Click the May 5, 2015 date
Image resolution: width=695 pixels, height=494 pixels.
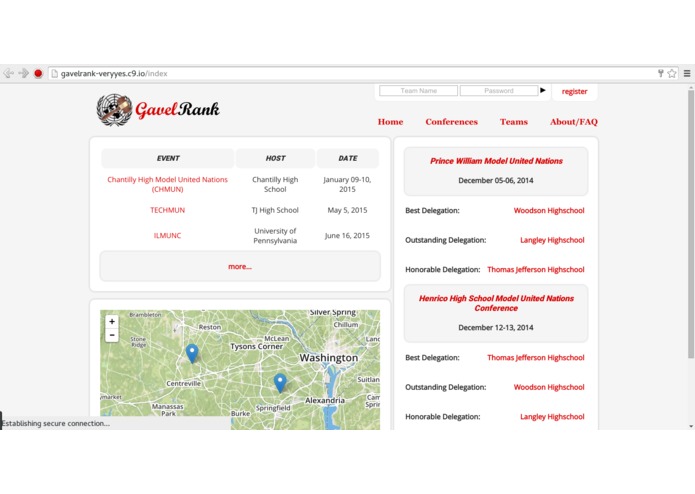click(x=348, y=210)
